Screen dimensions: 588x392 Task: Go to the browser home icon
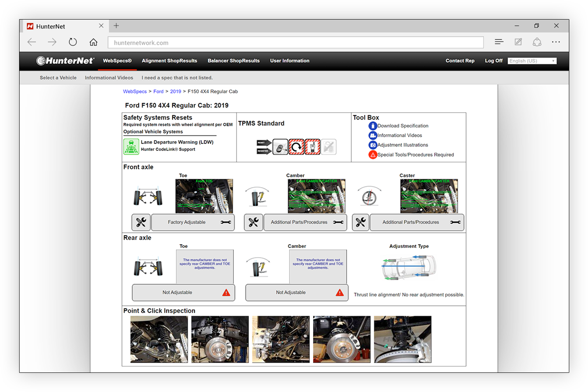tap(93, 42)
